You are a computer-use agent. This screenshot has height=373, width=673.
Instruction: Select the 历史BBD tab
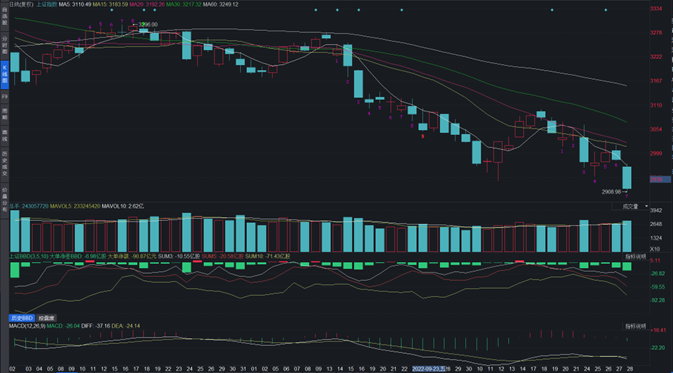coord(21,318)
